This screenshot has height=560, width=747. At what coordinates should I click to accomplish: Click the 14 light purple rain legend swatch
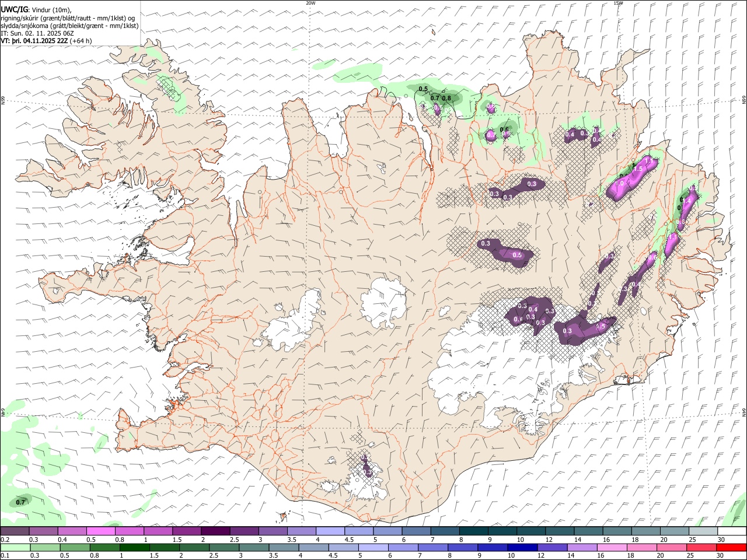(x=582, y=547)
